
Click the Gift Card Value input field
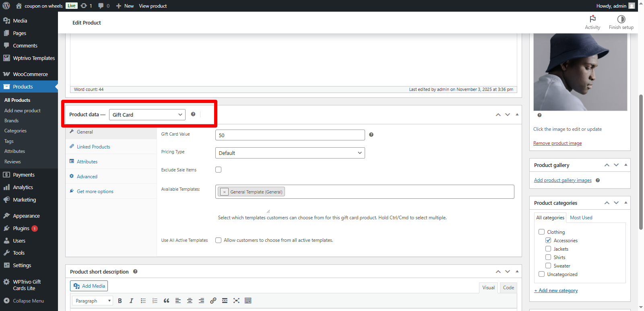290,135
